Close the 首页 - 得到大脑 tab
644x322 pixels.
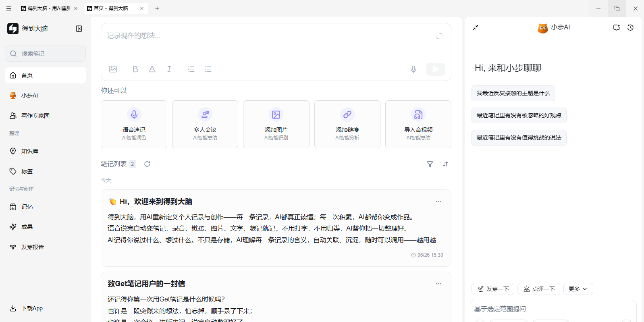(x=142, y=8)
